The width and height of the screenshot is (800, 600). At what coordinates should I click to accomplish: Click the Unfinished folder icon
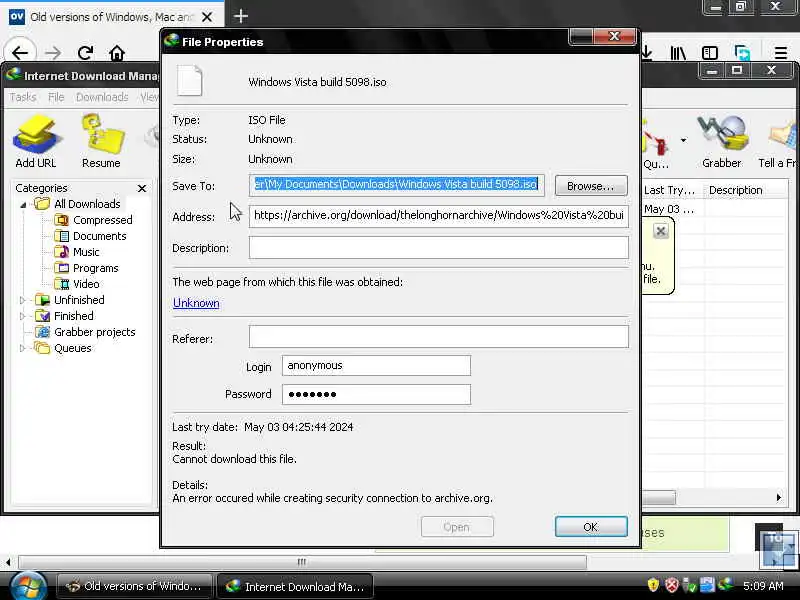coord(42,299)
